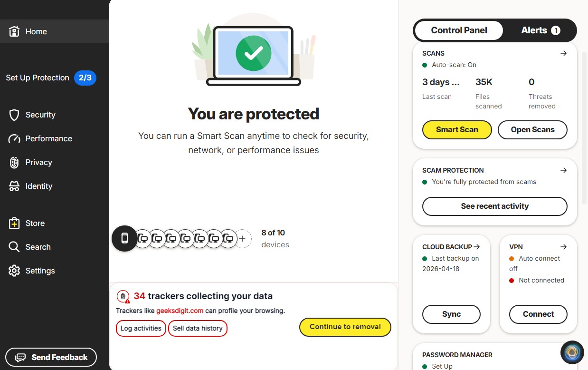Open Settings via the gear icon
Viewport: 588px width, 370px height.
pyautogui.click(x=14, y=271)
